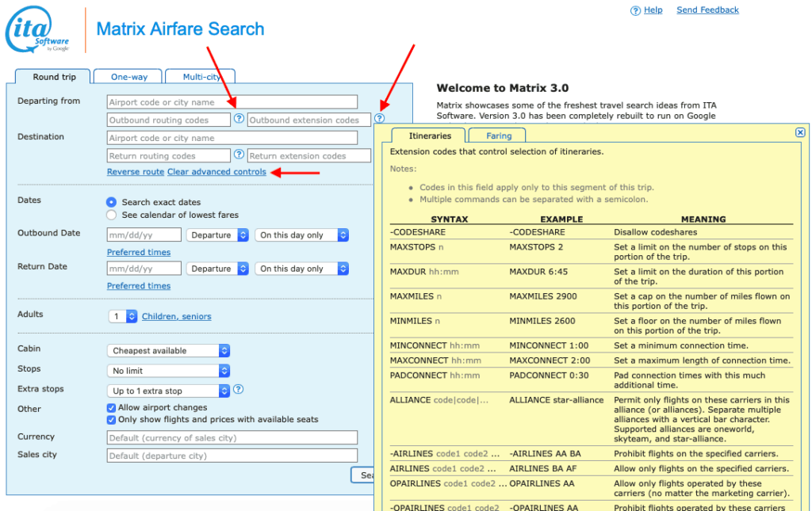Open the Send Feedback link
Viewport: 812px width, 511px height.
coord(707,10)
